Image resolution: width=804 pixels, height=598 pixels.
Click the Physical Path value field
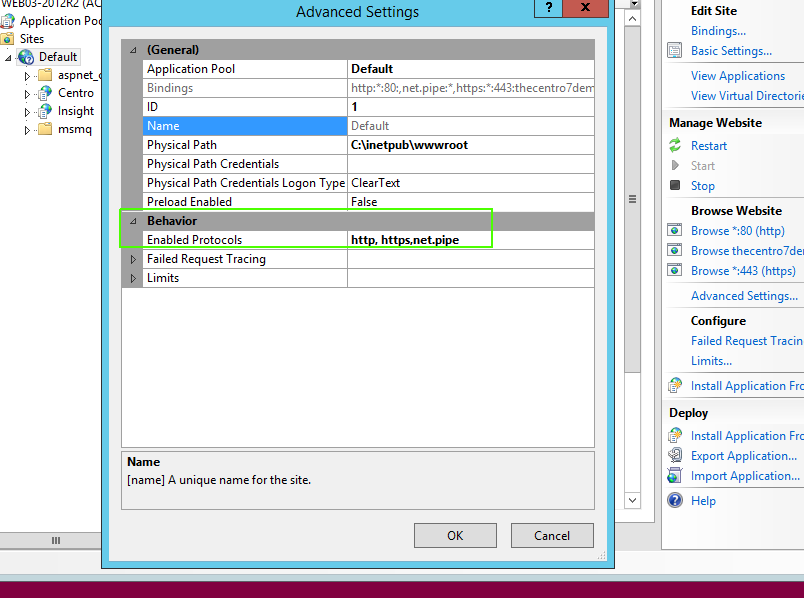pos(470,145)
